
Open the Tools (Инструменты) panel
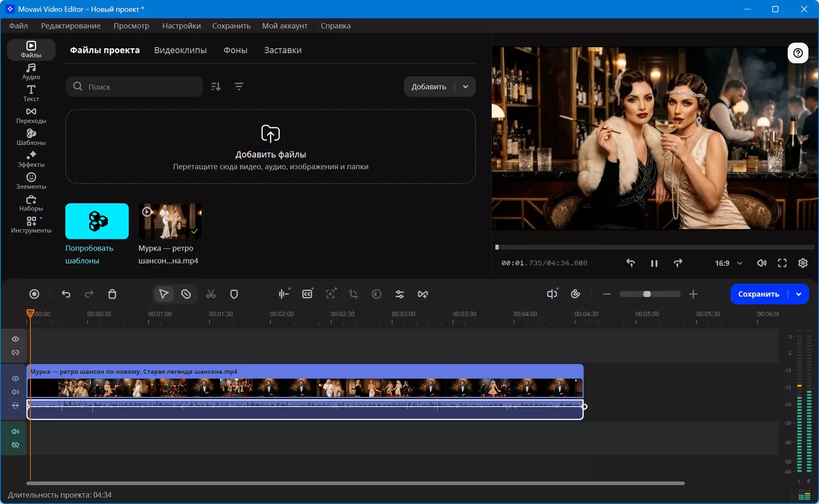[31, 225]
